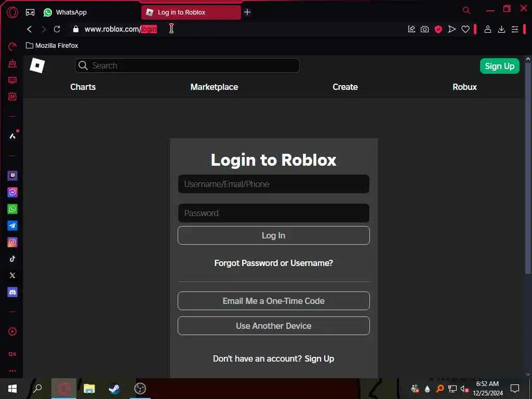Image resolution: width=532 pixels, height=399 pixels.
Task: Open the network tray icon
Action: pos(453,389)
